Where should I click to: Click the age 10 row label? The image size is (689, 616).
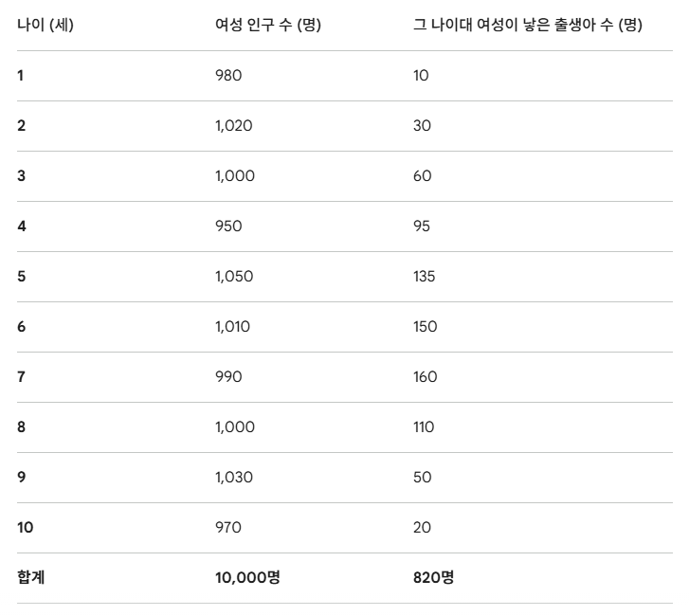25,527
